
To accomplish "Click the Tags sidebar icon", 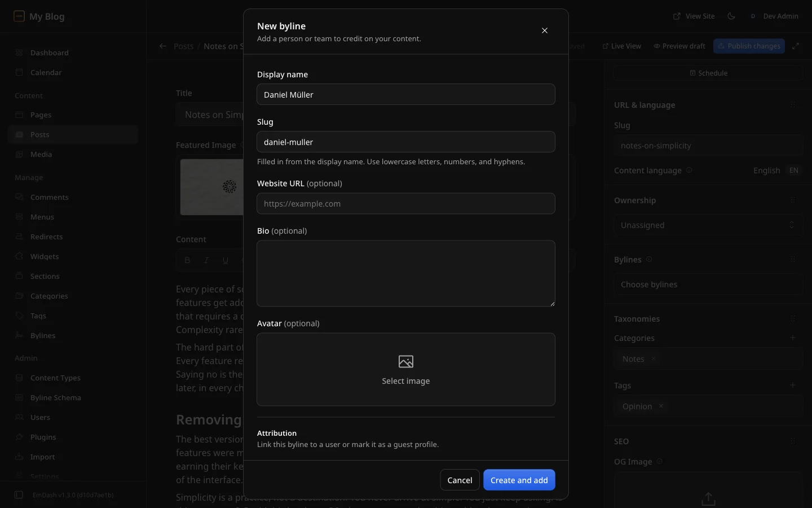I will [19, 316].
